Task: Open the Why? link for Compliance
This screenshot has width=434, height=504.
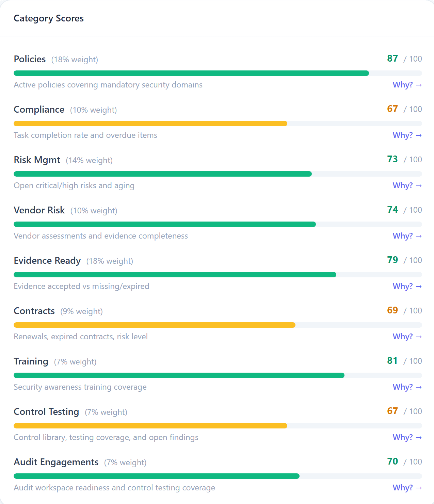Action: [407, 135]
